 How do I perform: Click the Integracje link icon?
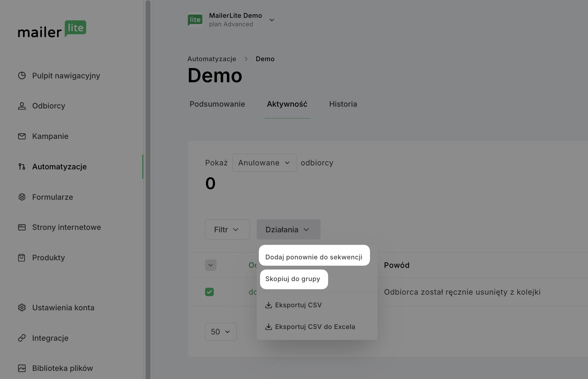tap(22, 338)
